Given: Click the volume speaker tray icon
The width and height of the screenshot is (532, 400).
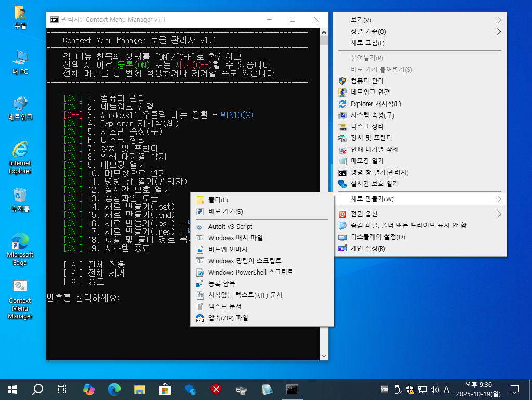Looking at the screenshot, I should coord(434,390).
